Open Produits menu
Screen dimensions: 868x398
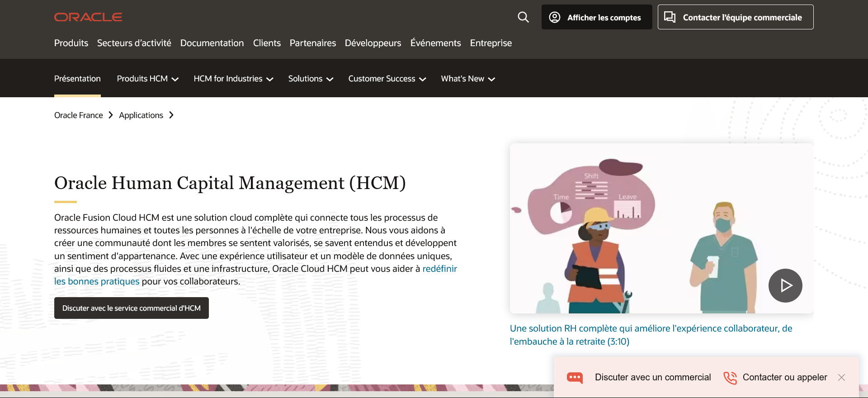71,43
